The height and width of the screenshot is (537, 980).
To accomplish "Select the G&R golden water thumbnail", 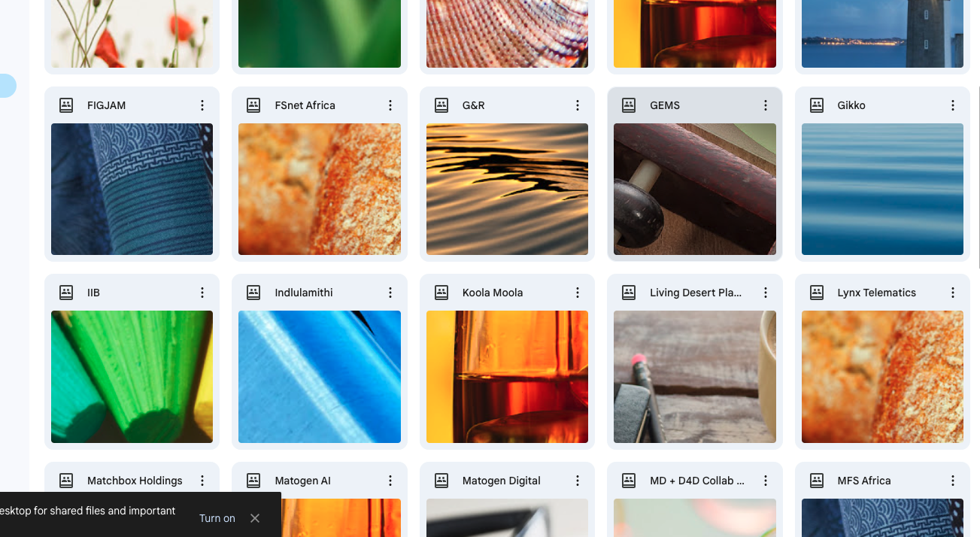I will (x=507, y=190).
